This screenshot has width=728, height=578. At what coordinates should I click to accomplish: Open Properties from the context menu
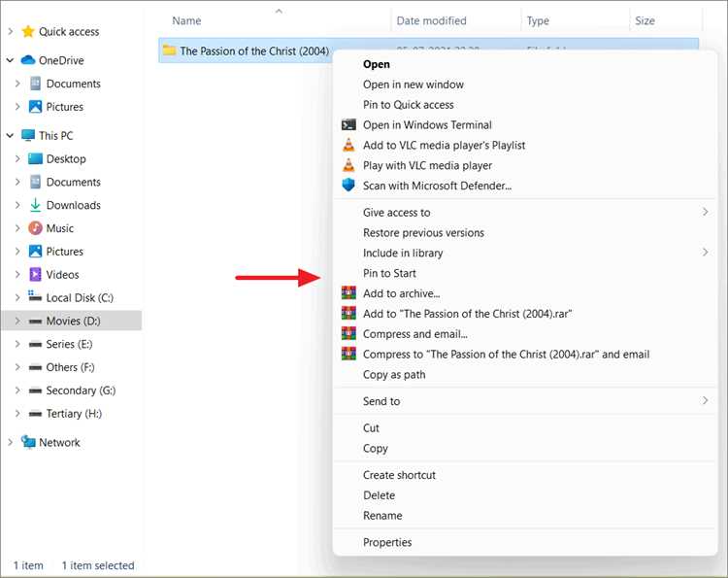(387, 542)
